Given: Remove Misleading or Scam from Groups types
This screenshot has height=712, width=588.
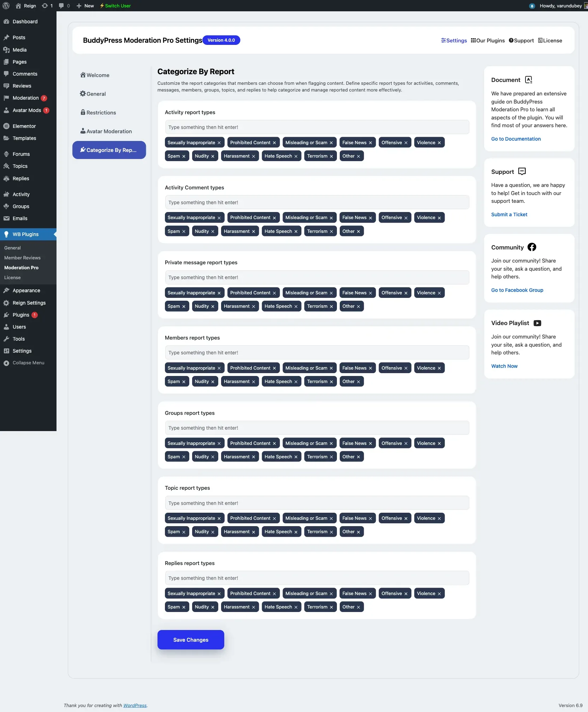Looking at the screenshot, I should (331, 443).
